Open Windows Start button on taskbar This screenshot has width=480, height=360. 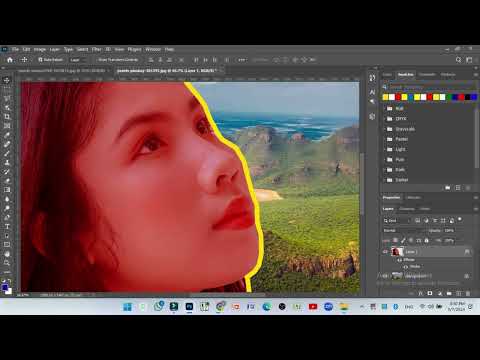click(x=127, y=307)
